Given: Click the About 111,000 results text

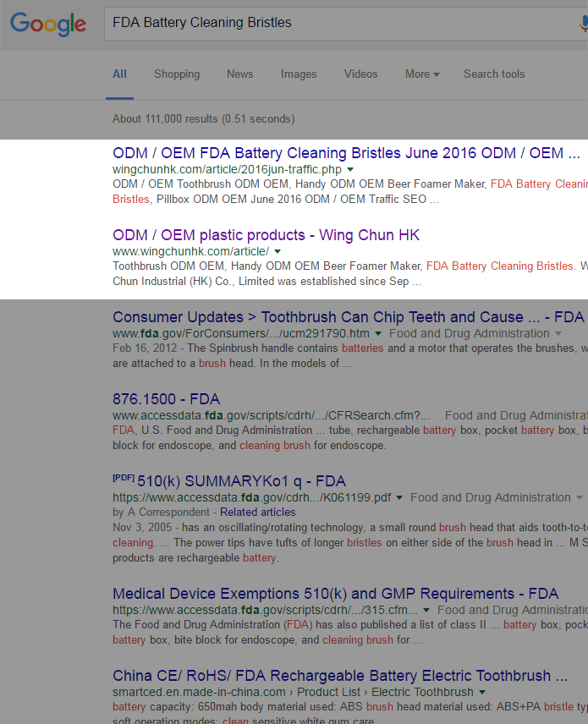Looking at the screenshot, I should 204,118.
